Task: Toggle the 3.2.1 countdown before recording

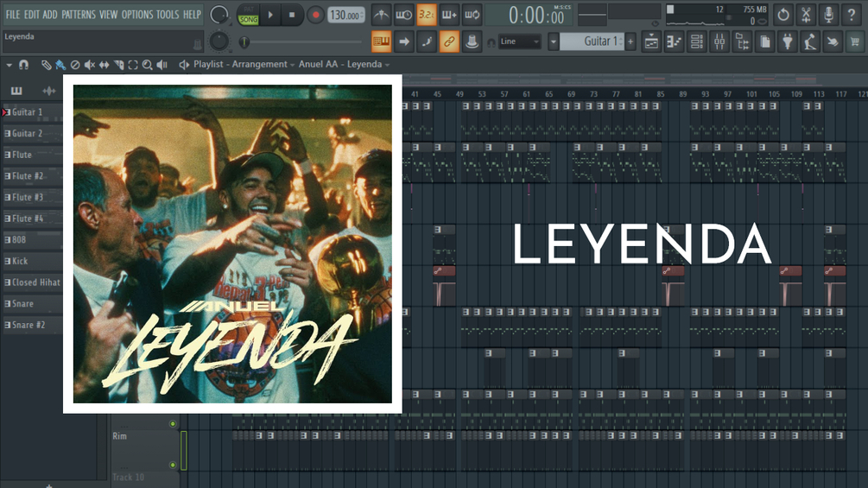Action: (427, 15)
